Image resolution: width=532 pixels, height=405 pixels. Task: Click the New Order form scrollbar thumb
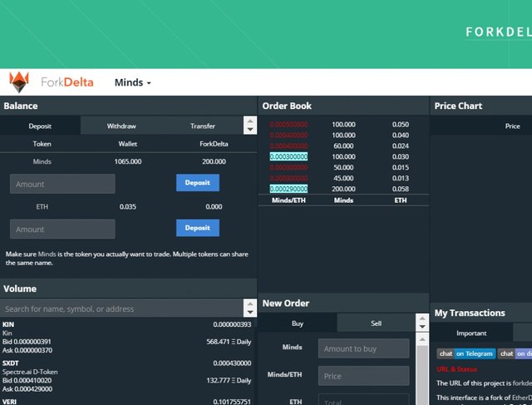click(422, 375)
